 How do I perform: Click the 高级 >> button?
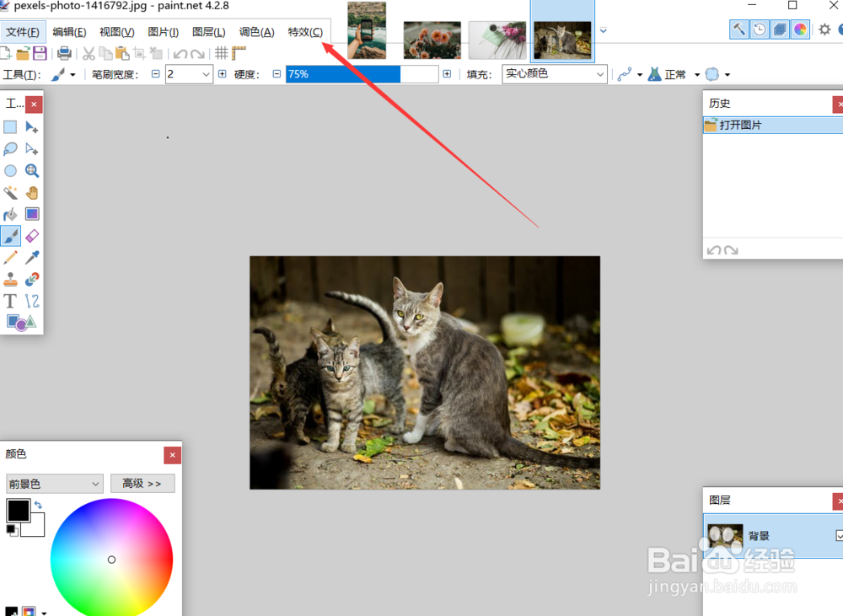click(142, 483)
